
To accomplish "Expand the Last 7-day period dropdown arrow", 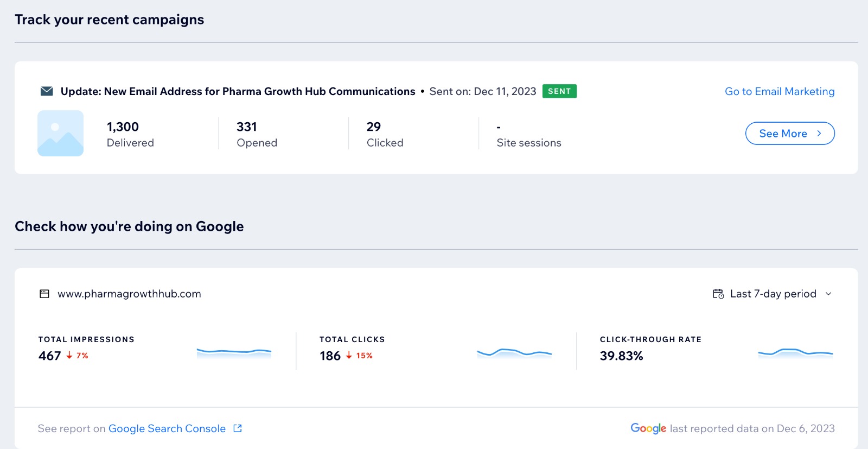I will [x=828, y=294].
